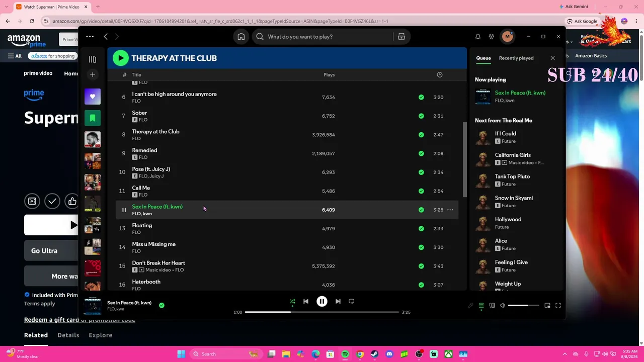The image size is (644, 362).
Task: Select Snow in Skyami in the queue
Action: pos(516,202)
